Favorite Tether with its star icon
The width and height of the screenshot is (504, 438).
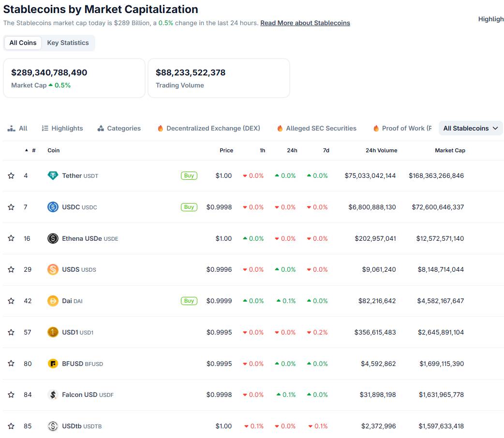(x=11, y=176)
